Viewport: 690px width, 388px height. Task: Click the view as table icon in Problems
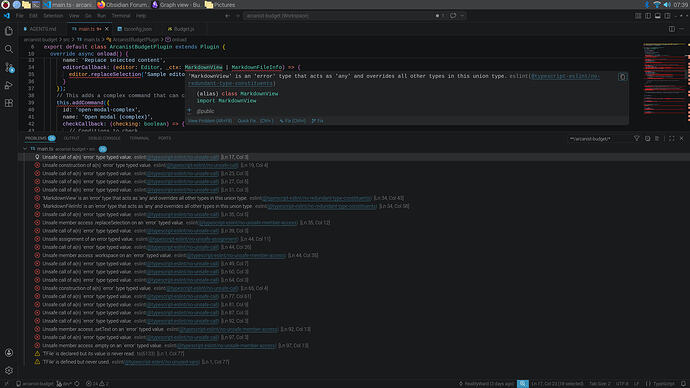coord(657,139)
